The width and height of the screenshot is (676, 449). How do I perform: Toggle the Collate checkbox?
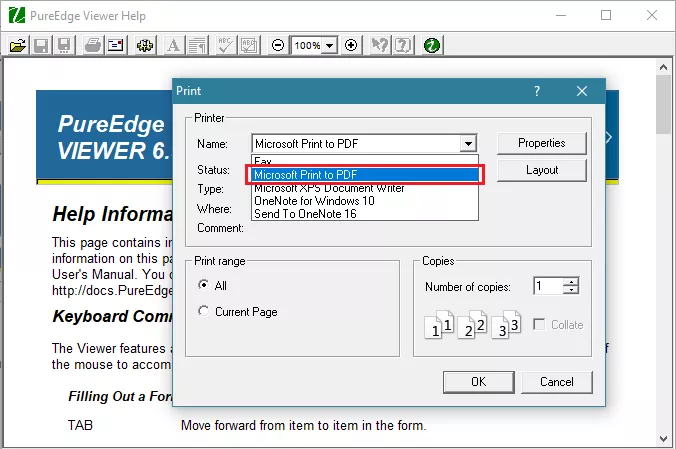tap(558, 324)
